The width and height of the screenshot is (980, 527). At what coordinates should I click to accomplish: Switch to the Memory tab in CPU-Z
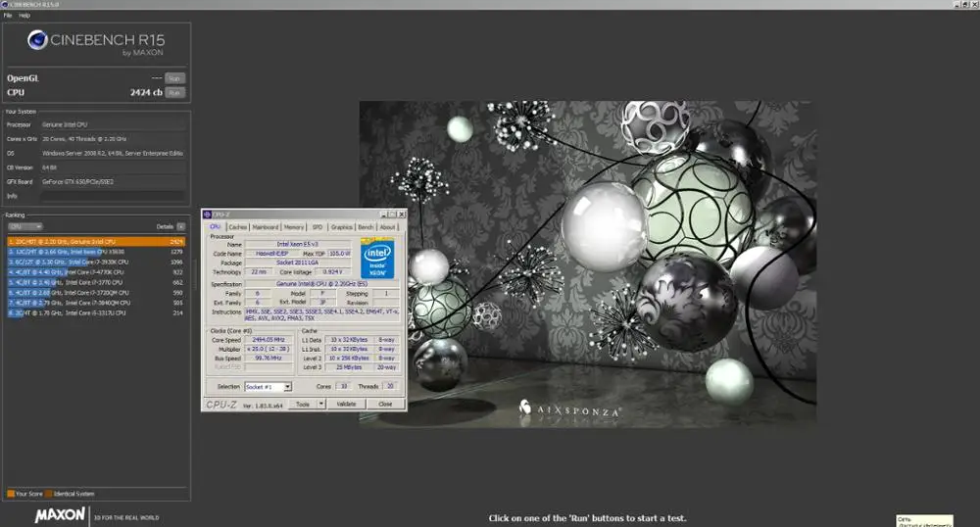(x=294, y=227)
